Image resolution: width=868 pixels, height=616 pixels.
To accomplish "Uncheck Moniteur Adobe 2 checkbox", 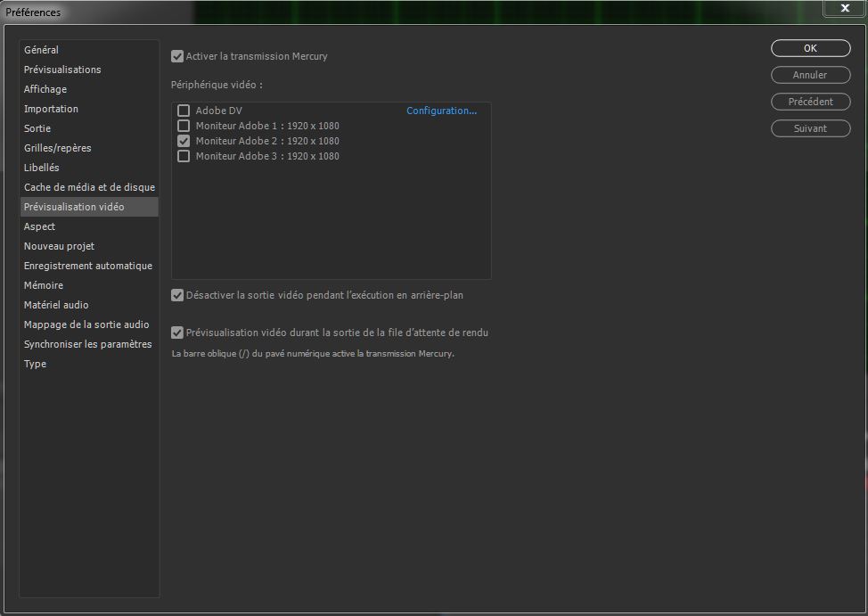I will pyautogui.click(x=184, y=141).
